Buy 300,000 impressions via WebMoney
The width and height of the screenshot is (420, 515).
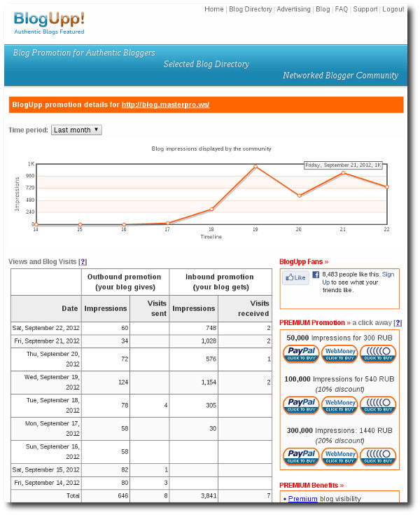(339, 457)
